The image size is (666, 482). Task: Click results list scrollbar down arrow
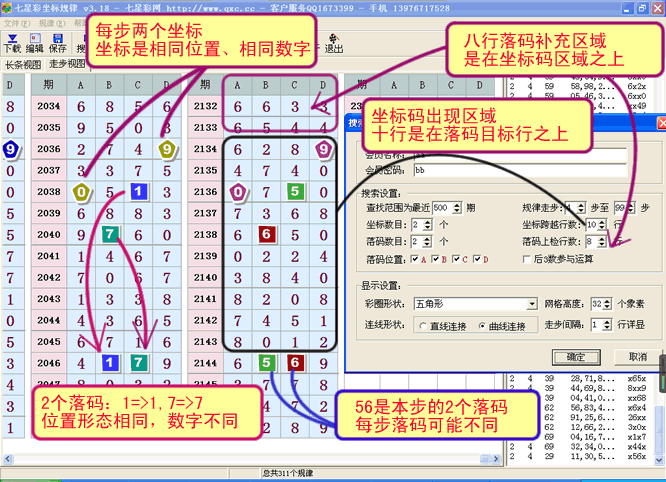[659, 460]
